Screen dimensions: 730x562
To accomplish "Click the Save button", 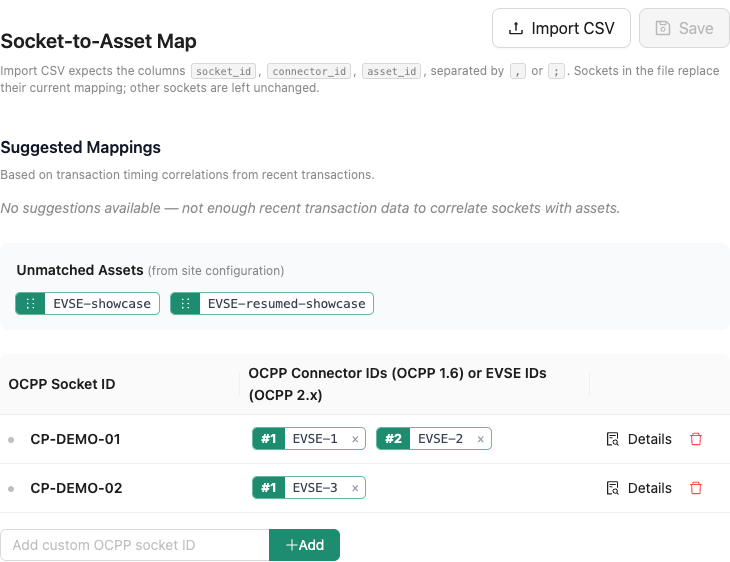I will [x=684, y=28].
